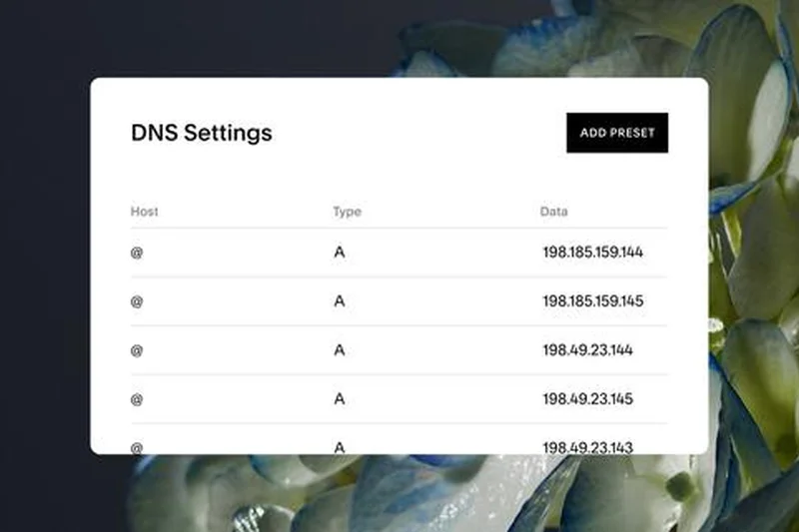Viewport: 799px width, 532px height.
Task: Click type A for the 198.49.23.144 record
Action: click(x=340, y=350)
